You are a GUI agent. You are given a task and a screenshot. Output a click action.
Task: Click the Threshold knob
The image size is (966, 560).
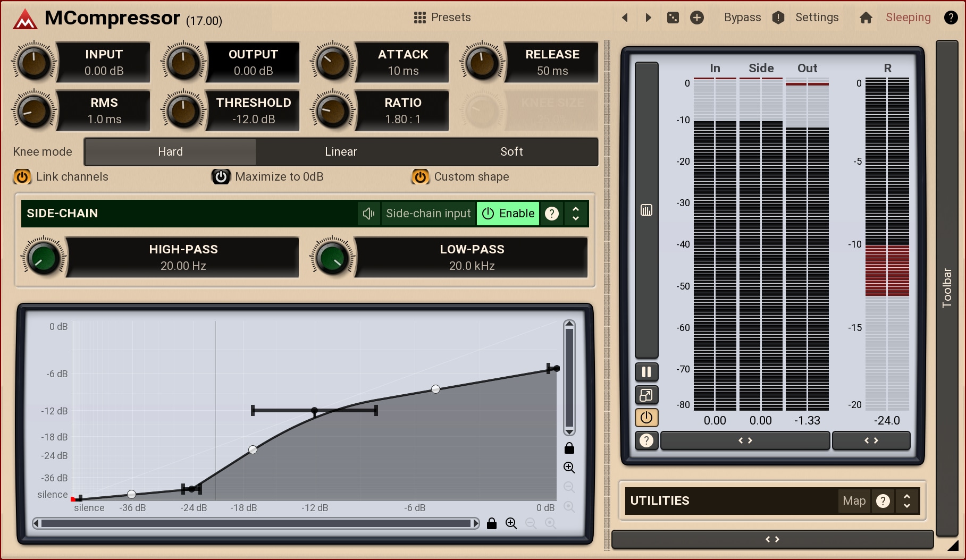click(x=183, y=111)
